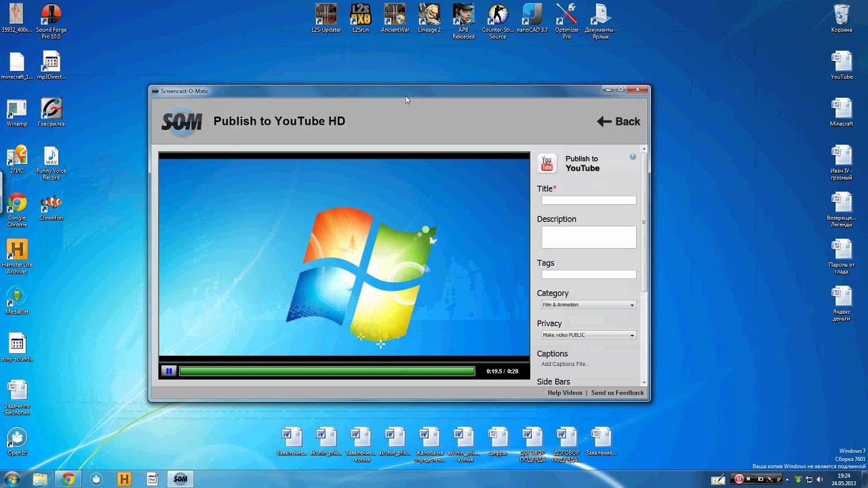This screenshot has height=488, width=868.
Task: Select the Counter-Strike Source desktop icon
Action: pos(498,22)
